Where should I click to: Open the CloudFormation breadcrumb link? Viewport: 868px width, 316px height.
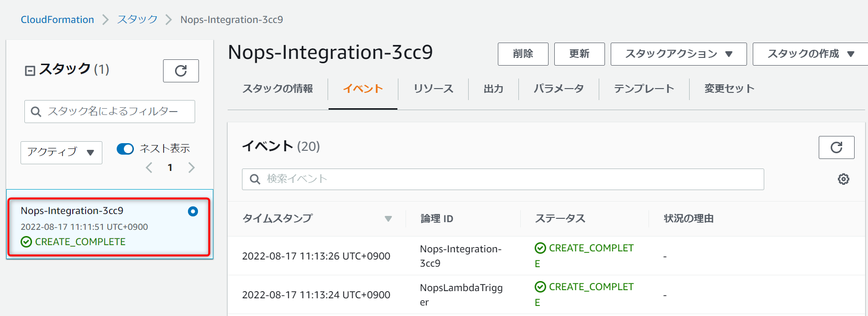pyautogui.click(x=57, y=20)
